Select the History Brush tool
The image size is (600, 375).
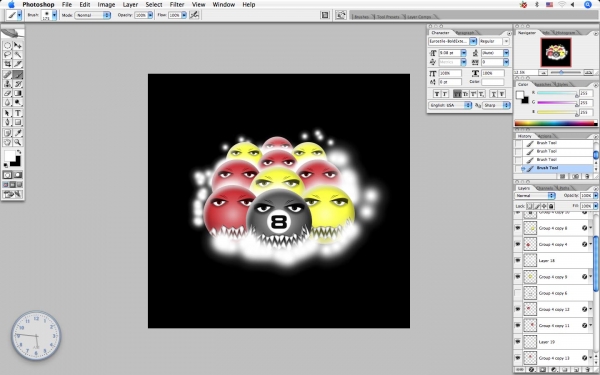pos(18,84)
